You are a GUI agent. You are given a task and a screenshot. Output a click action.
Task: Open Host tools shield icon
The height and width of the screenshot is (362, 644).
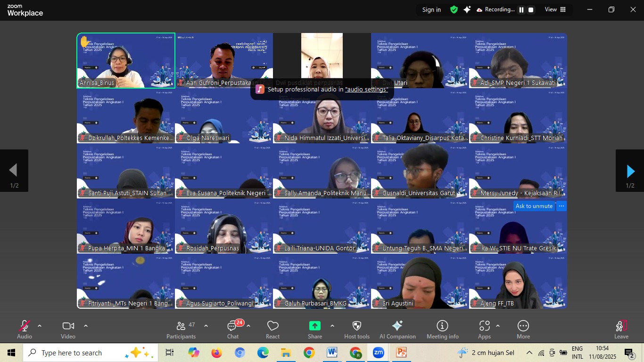[x=357, y=329]
